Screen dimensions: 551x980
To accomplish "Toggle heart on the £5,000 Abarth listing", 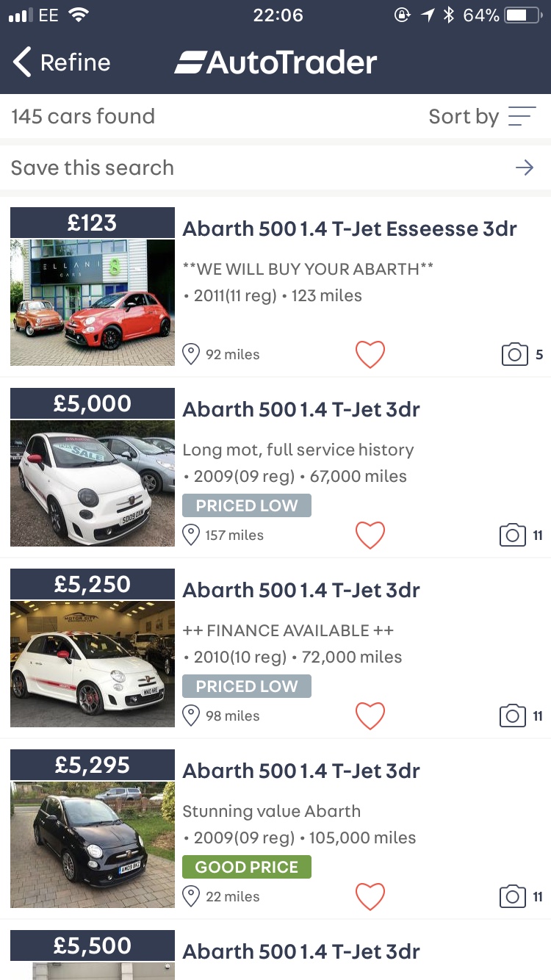I will [370, 536].
